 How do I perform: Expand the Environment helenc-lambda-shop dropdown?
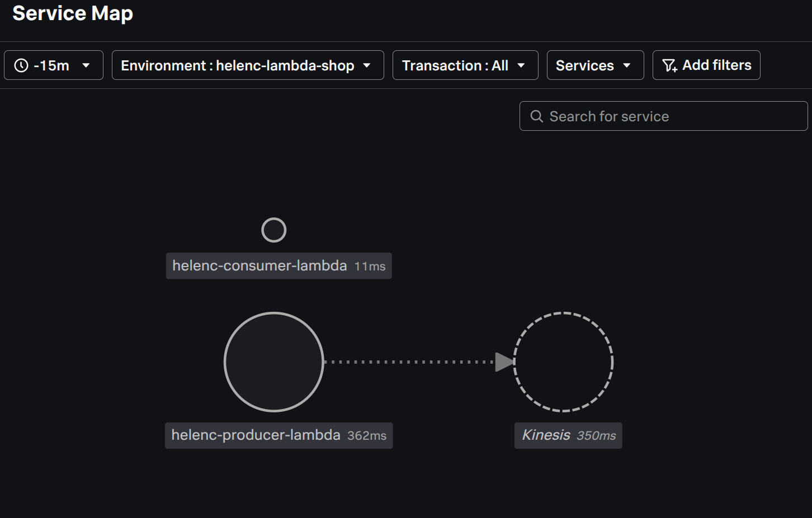(248, 65)
